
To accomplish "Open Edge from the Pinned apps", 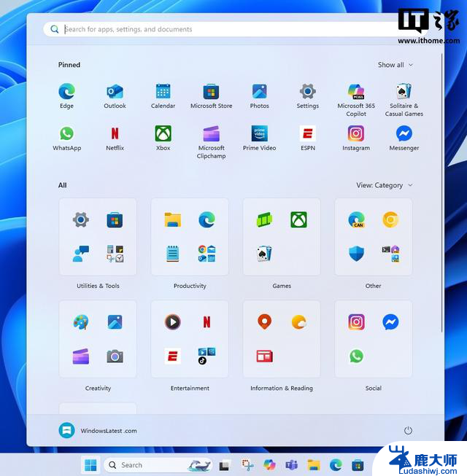I will [67, 96].
